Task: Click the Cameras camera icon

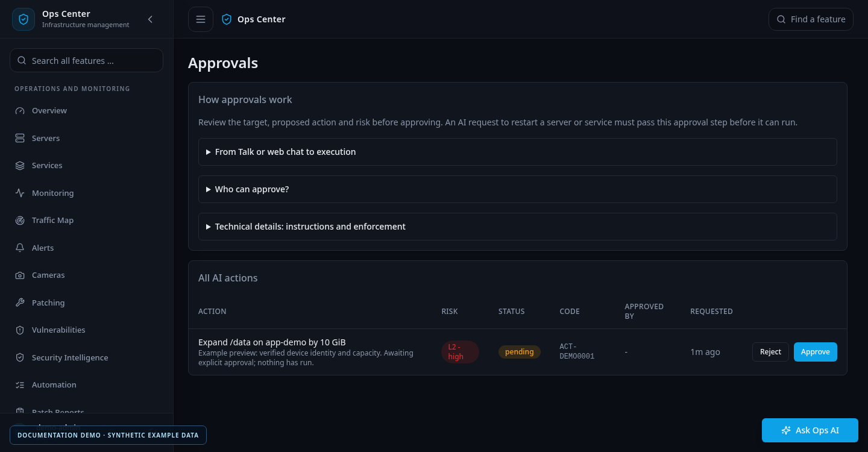Action: tap(20, 275)
